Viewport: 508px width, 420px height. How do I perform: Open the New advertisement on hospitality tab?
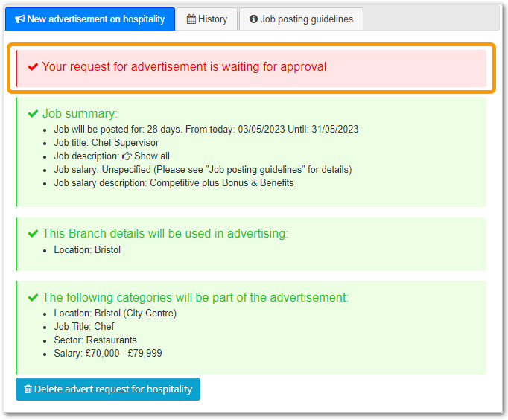coord(90,19)
